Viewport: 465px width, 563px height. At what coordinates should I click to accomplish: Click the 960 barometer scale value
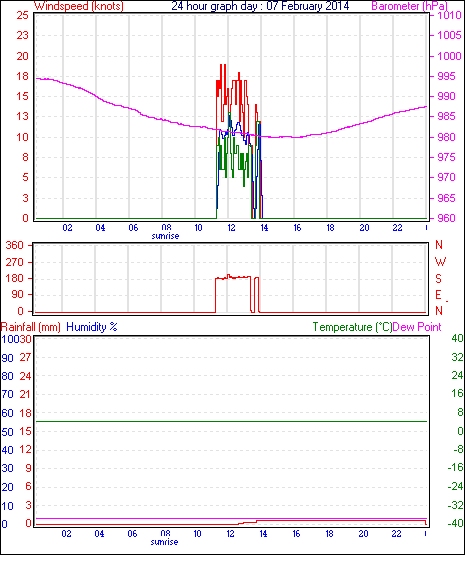(x=446, y=218)
